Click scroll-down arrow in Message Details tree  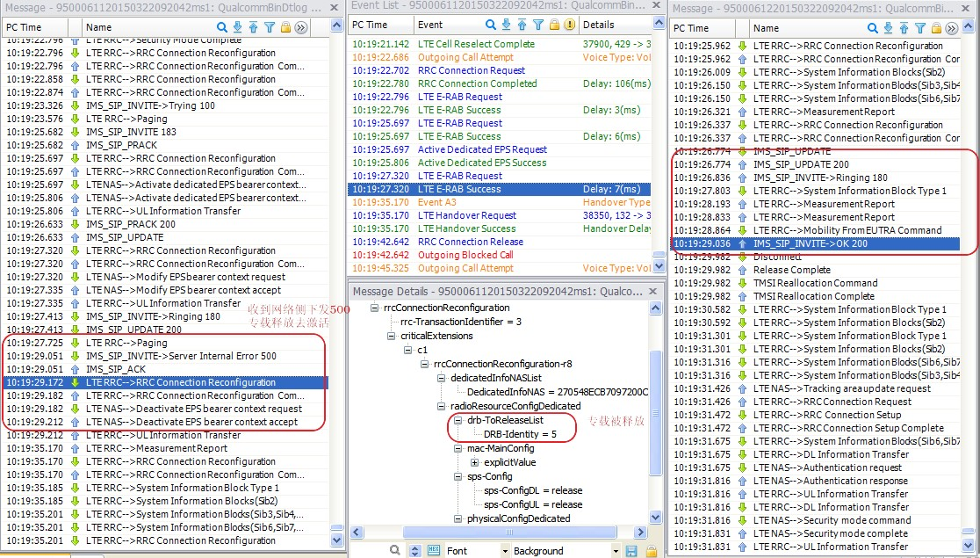click(656, 518)
